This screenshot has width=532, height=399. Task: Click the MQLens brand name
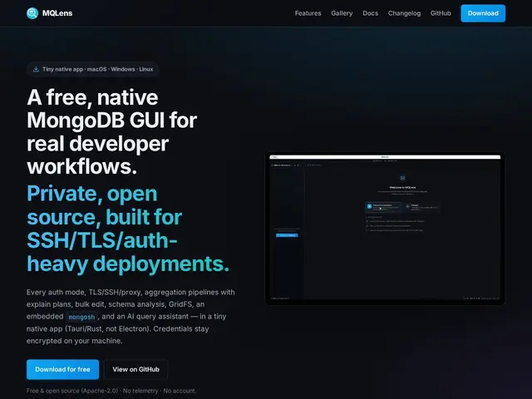point(57,13)
